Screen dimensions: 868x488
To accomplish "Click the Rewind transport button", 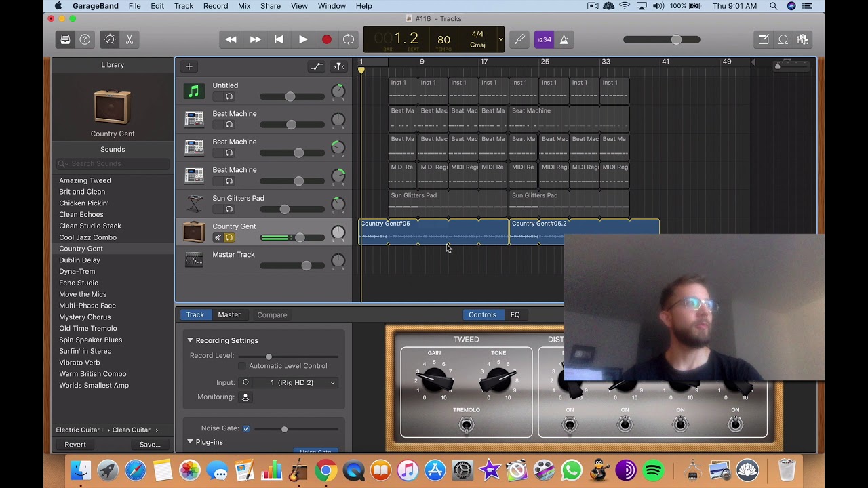I will coord(231,39).
